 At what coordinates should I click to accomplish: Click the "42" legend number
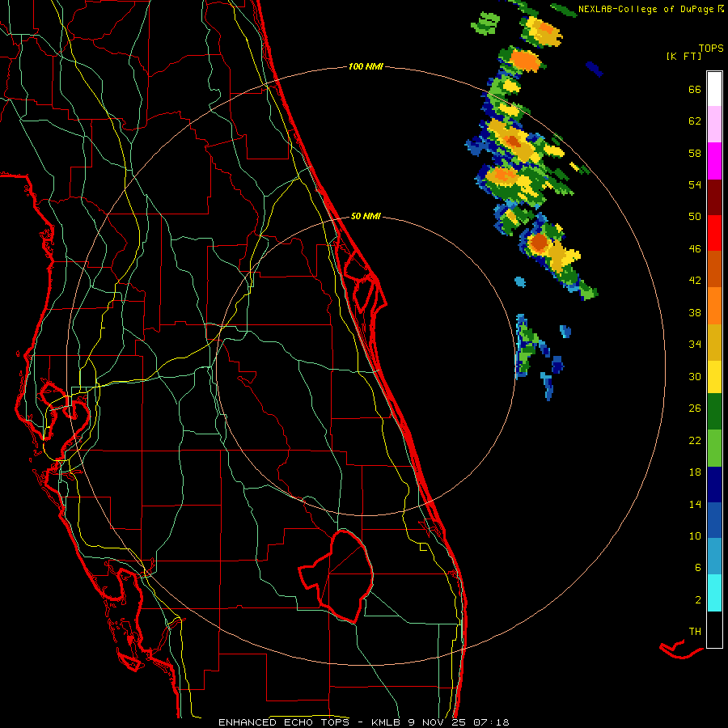(x=695, y=281)
